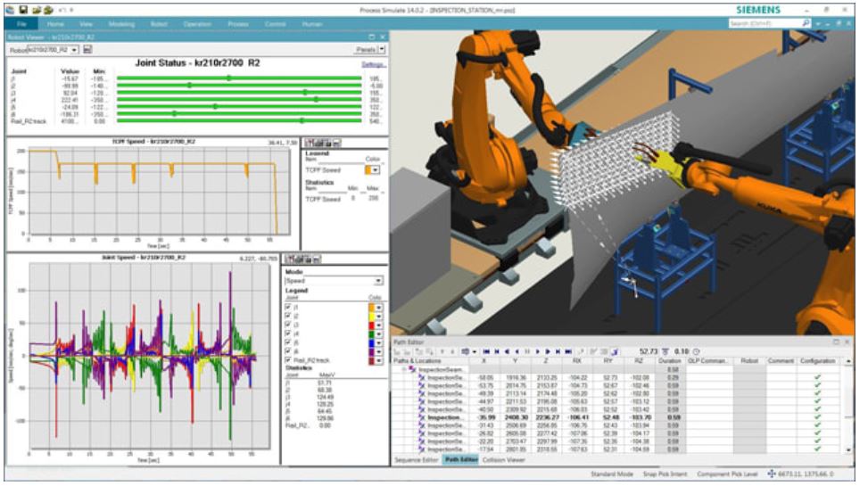Click the TCPF Speed orange color swatch
Screen dimensions: 868x494
[x=368, y=169]
